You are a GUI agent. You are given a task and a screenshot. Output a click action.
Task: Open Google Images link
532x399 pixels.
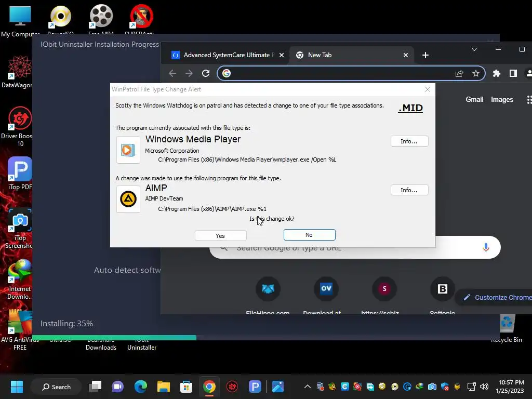point(502,99)
